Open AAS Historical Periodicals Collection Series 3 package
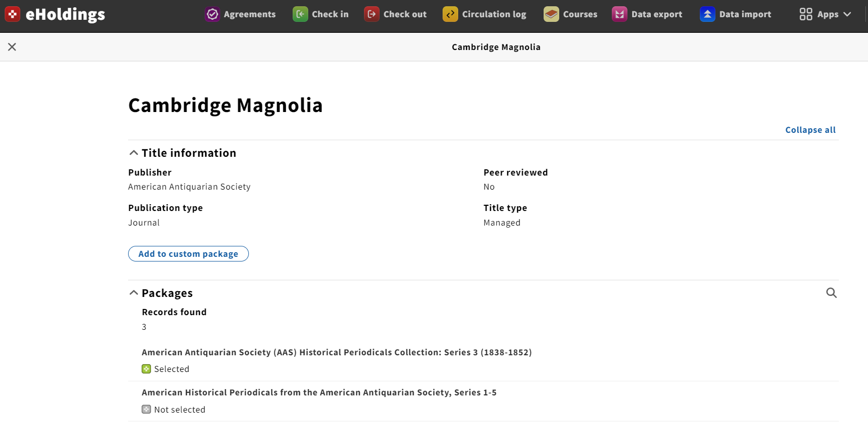868x423 pixels. pos(336,352)
